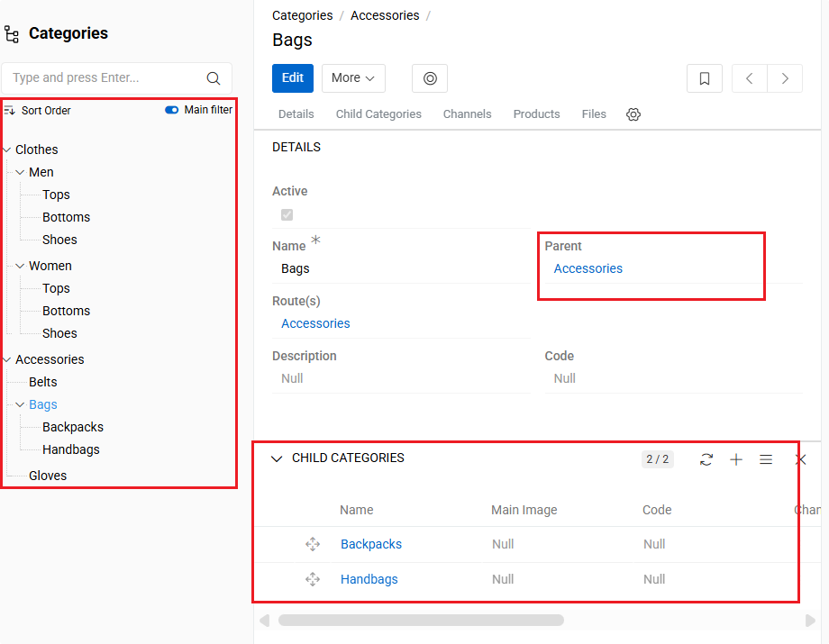Click the circular target icon beside More
829x644 pixels.
(430, 78)
